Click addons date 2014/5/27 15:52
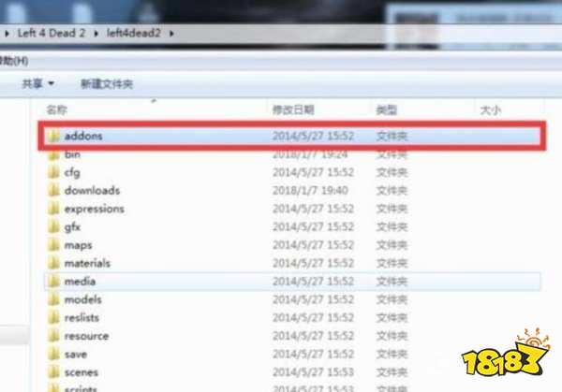Viewport: 562px width, 392px height. 313,136
